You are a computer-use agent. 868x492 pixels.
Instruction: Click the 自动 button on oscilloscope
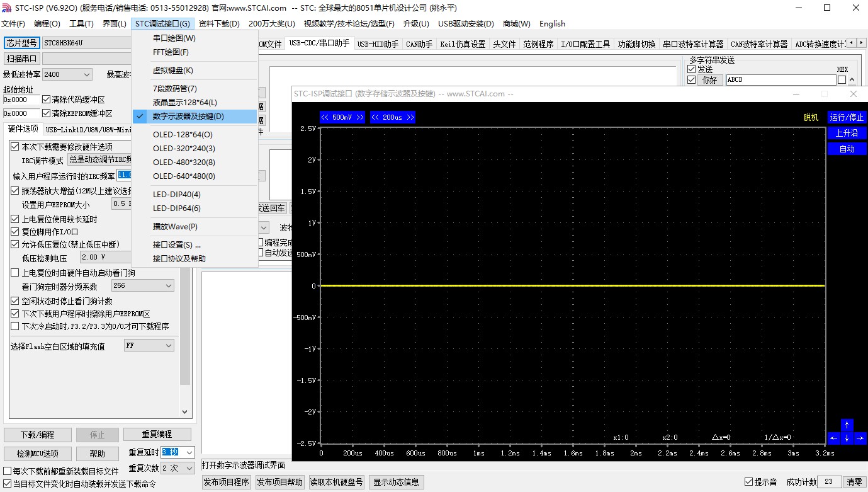point(847,149)
